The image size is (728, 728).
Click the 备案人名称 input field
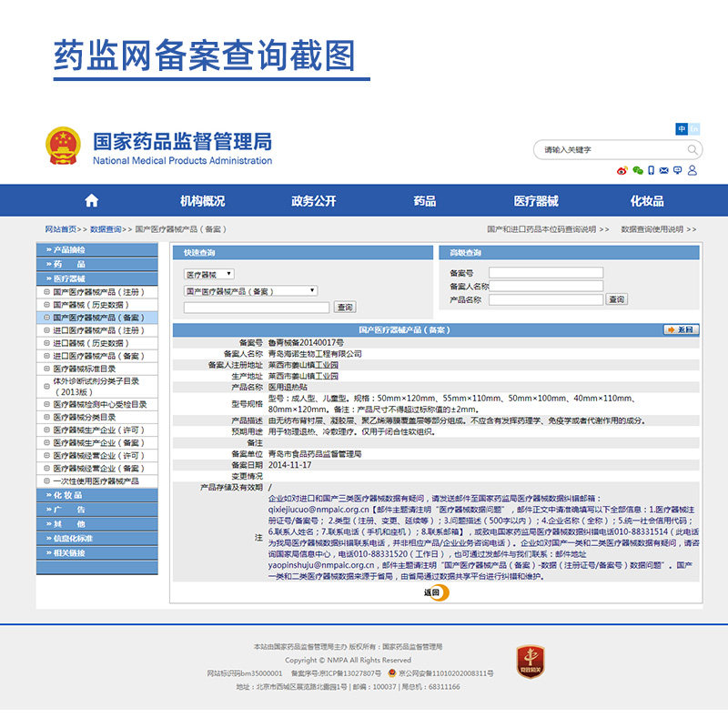[x=546, y=286]
